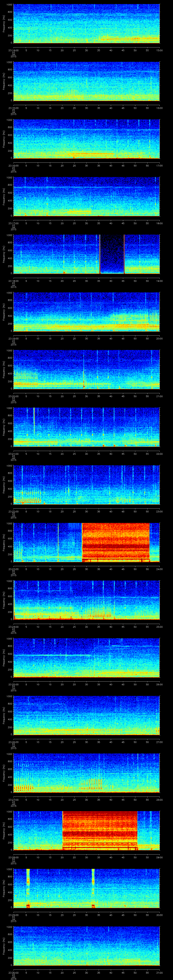Click the 23:26:00 start time label

(14, 742)
